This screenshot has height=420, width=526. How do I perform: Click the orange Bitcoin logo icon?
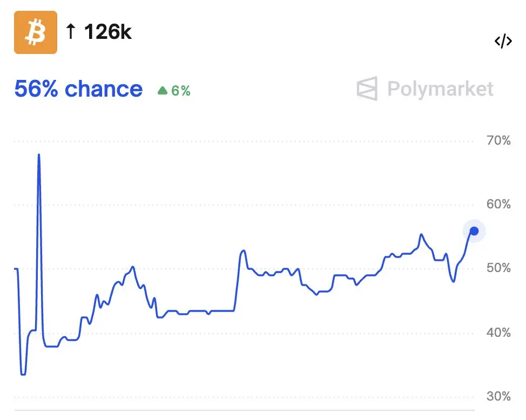pos(36,32)
